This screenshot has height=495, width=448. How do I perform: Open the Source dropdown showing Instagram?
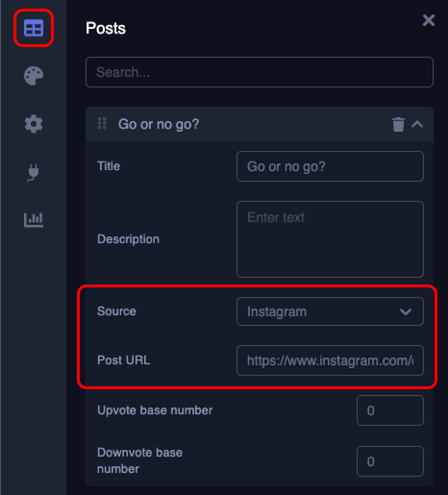coord(330,311)
